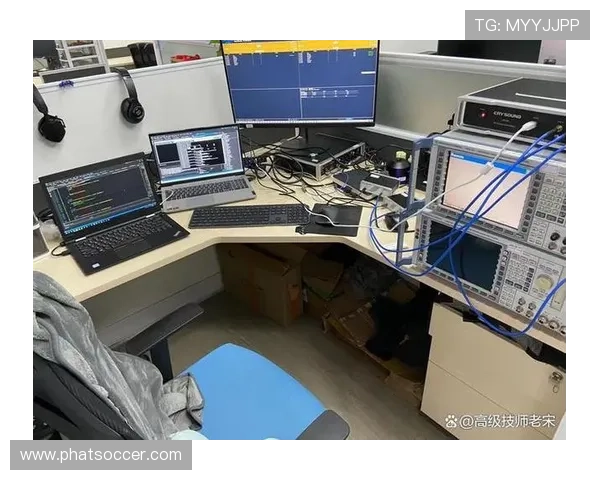This screenshot has width=600, height=480.
Task: Click the paw icon beside the watermark
Action: [452, 421]
